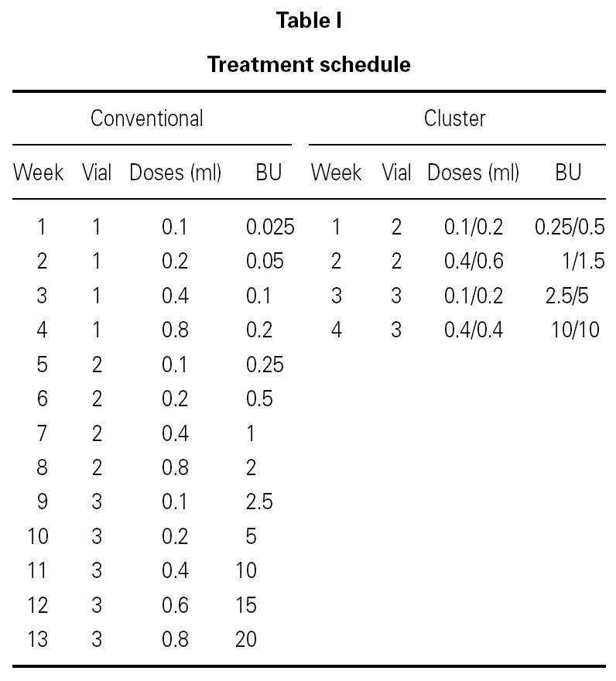Select the 10/10 BU cell
The height and width of the screenshot is (681, 616).
point(577,330)
